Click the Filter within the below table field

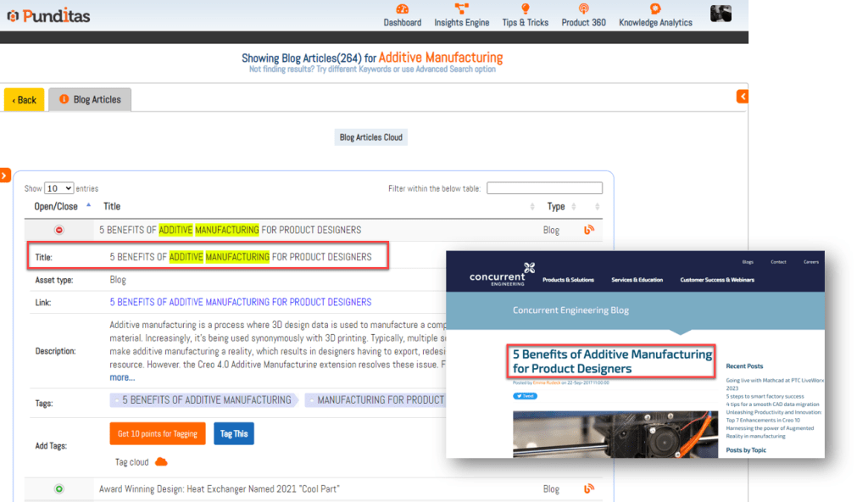(x=544, y=188)
